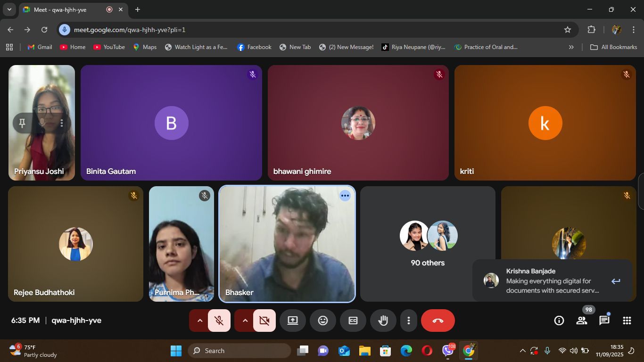The width and height of the screenshot is (644, 362).
Task: Show the people list icon
Action: pos(581,321)
